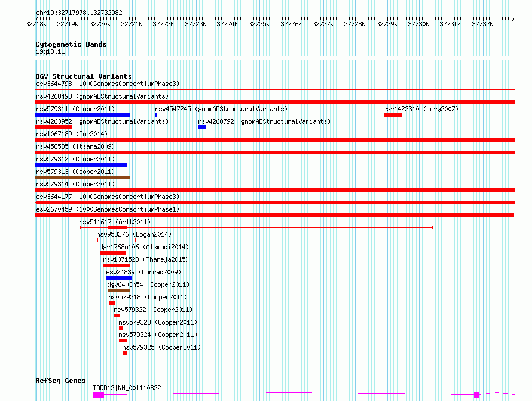Screen dimensions: 532x401
Task: Click esv3644177 1000Genomes Phase3 label
Action: click(108, 197)
